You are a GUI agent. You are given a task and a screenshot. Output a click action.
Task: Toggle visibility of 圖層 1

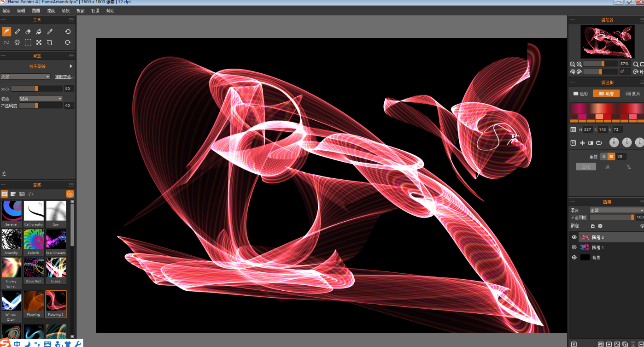click(x=574, y=247)
